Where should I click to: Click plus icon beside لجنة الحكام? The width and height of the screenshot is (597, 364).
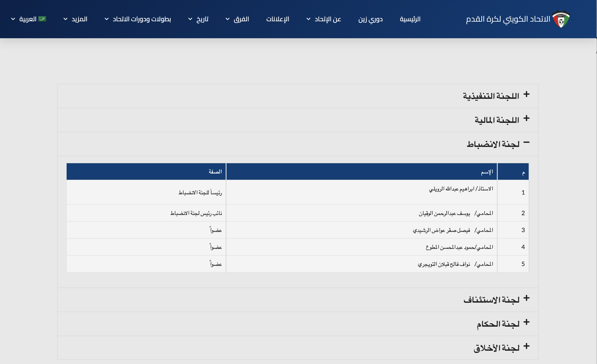526,322
